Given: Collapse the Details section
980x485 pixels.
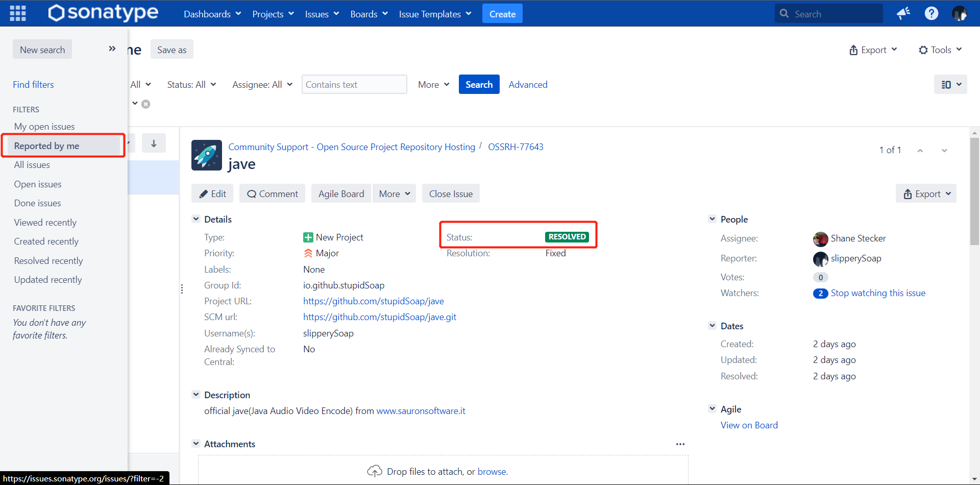Looking at the screenshot, I should point(196,219).
